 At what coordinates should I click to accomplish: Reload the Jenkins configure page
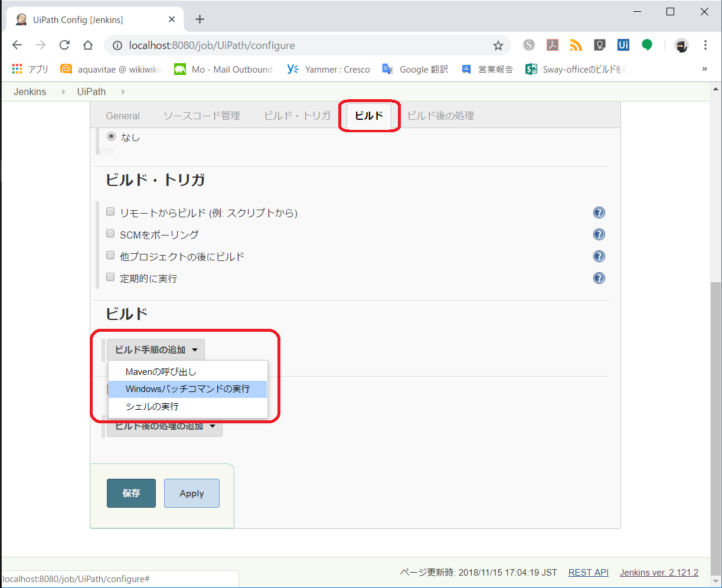(x=64, y=45)
